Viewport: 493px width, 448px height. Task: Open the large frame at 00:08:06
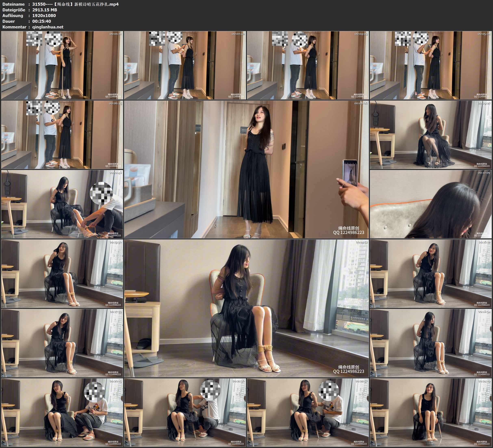[246, 169]
